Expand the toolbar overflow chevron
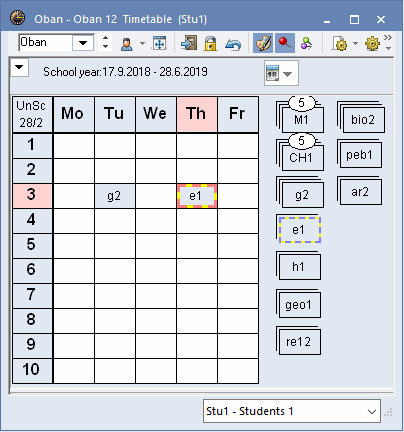404x432 pixels. click(x=388, y=37)
